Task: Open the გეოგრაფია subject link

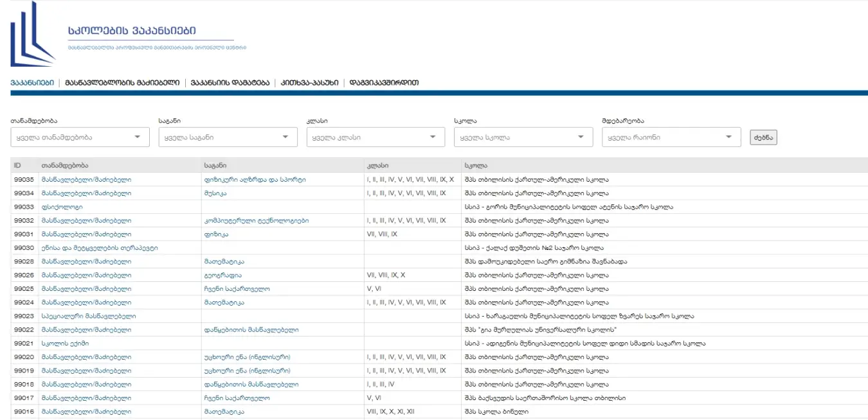Action: (222, 275)
